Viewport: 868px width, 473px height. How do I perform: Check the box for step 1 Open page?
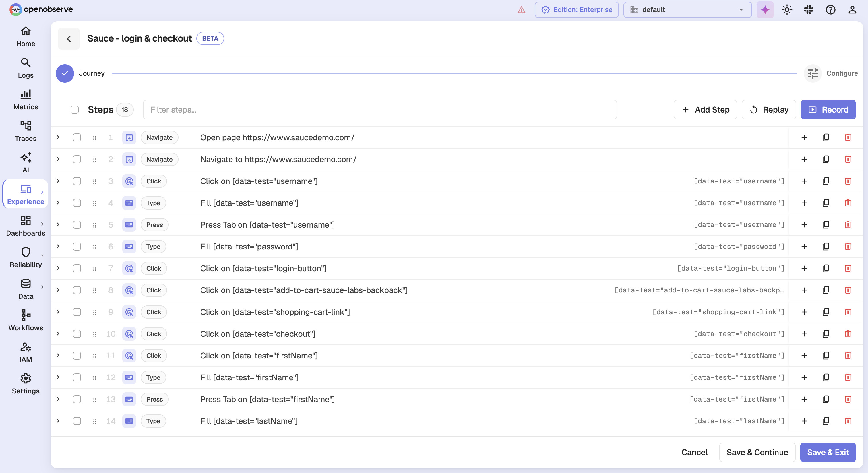click(x=77, y=137)
